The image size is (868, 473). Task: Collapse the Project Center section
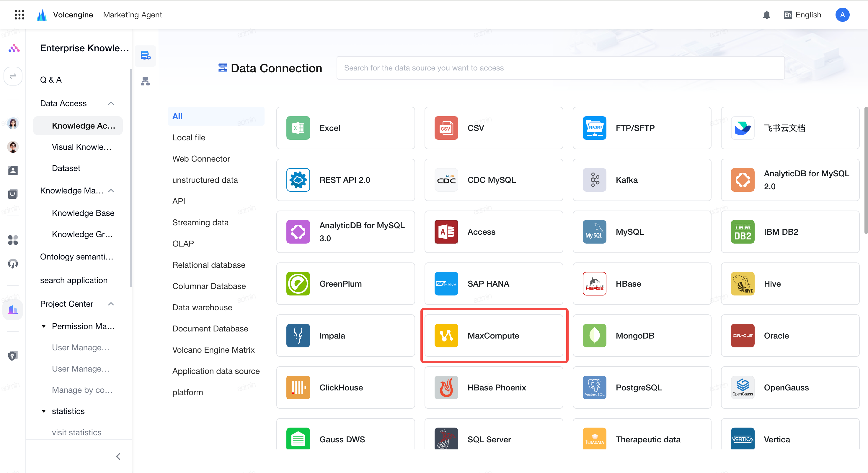click(x=111, y=304)
